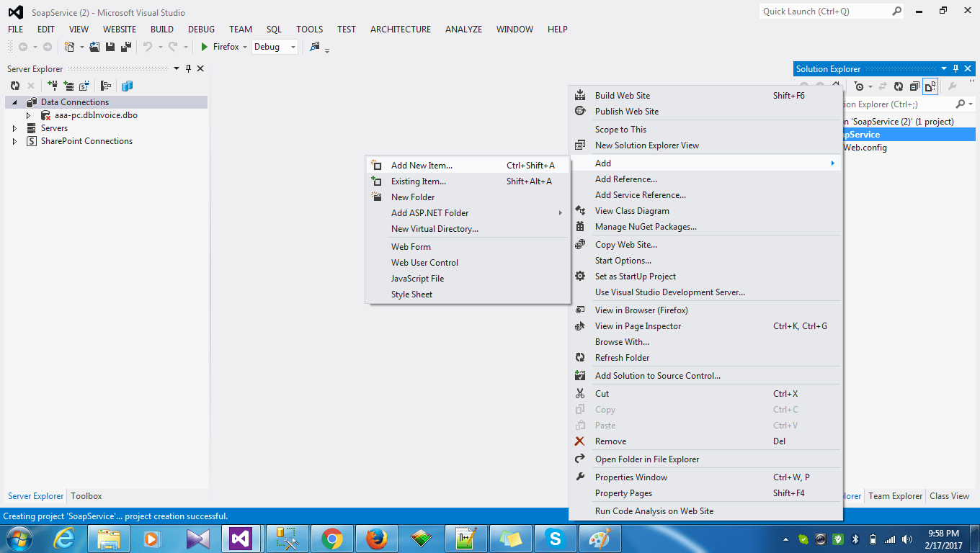Click Connect to Database icon in Server Explorer
This screenshot has height=553, width=980.
53,86
